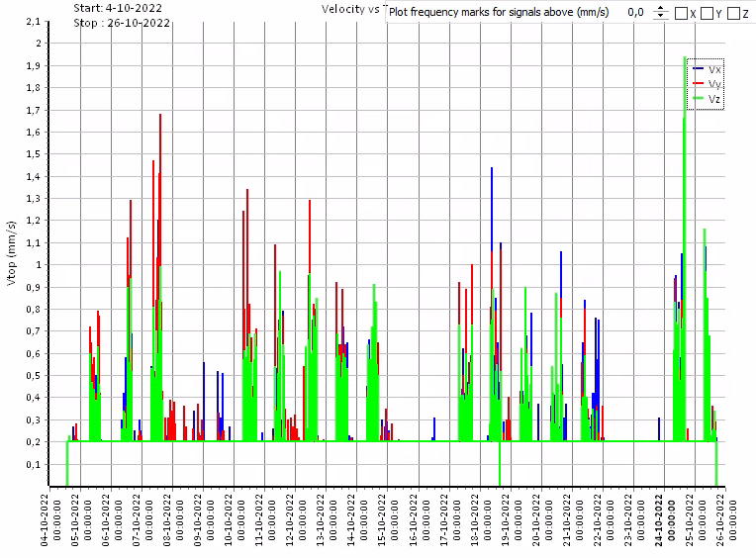Enable the X axis checkbox
Screen dimensions: 756x558
[x=681, y=13]
